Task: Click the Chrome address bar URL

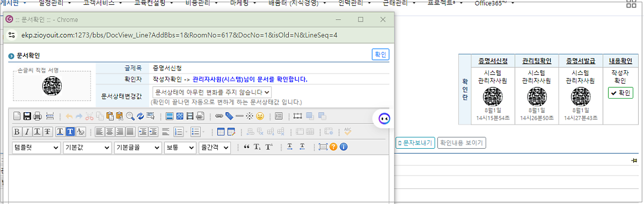Action: coord(180,35)
